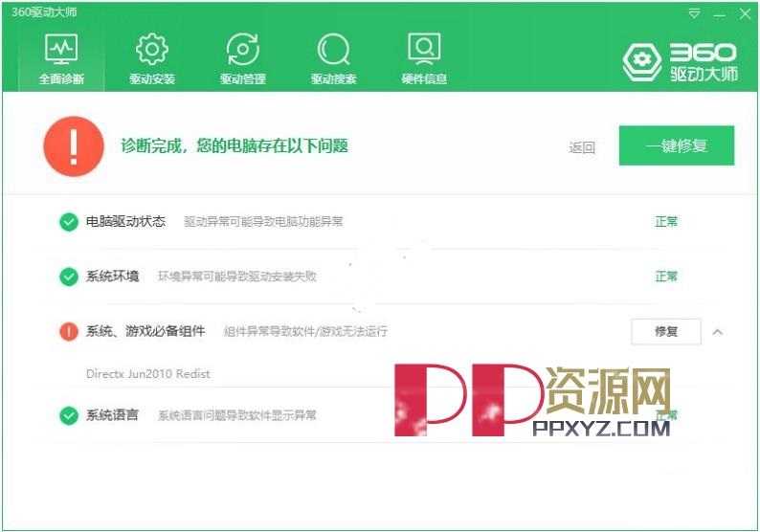This screenshot has height=532, width=760.
Task: Click green check icon beside 电脑驱动状态
Action: [x=69, y=222]
